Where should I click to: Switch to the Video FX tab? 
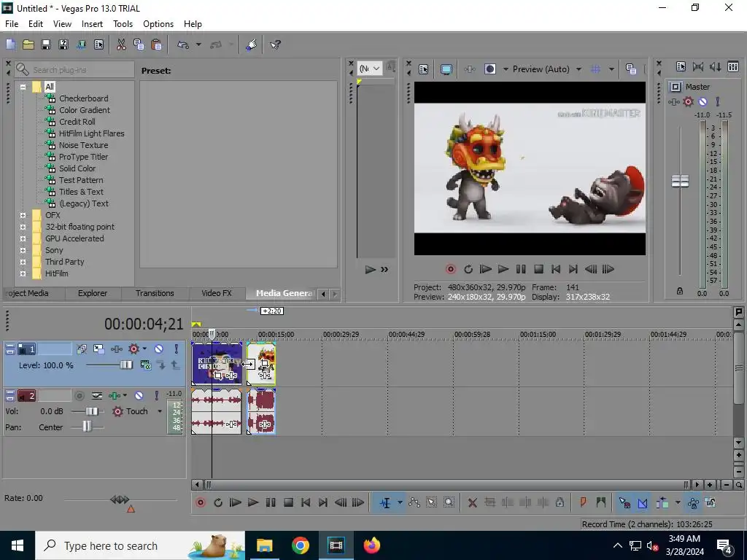[217, 293]
